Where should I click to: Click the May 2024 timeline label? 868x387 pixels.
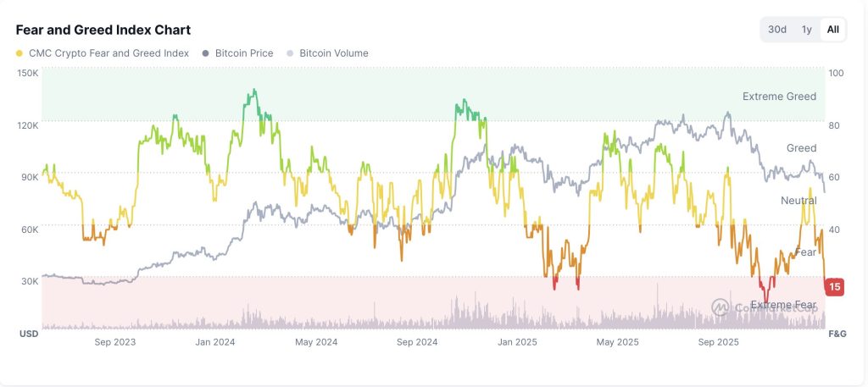click(x=316, y=342)
